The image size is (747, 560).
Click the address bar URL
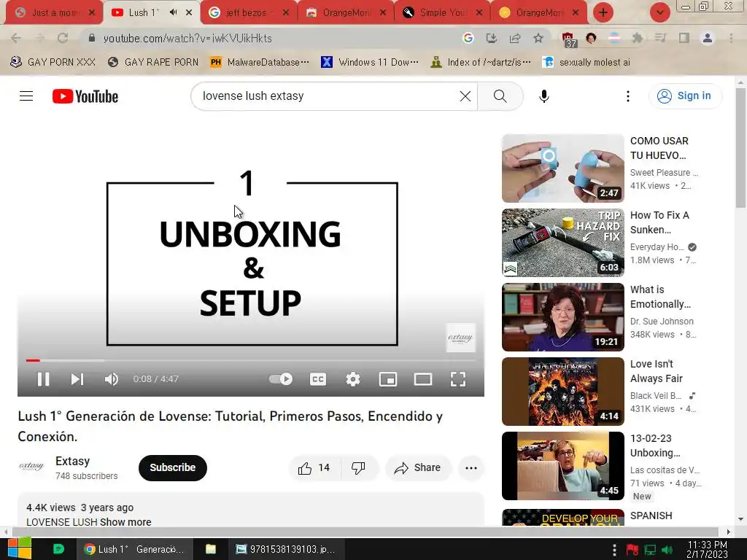click(187, 38)
